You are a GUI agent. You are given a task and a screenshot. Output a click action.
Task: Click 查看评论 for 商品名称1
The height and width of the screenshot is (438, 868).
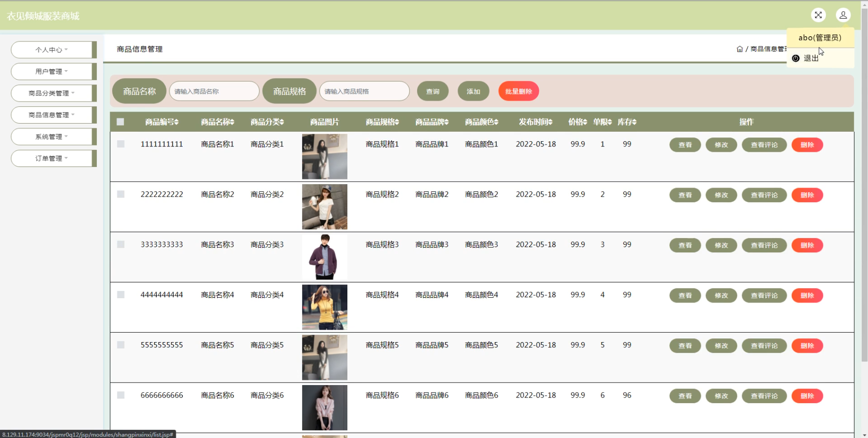764,145
